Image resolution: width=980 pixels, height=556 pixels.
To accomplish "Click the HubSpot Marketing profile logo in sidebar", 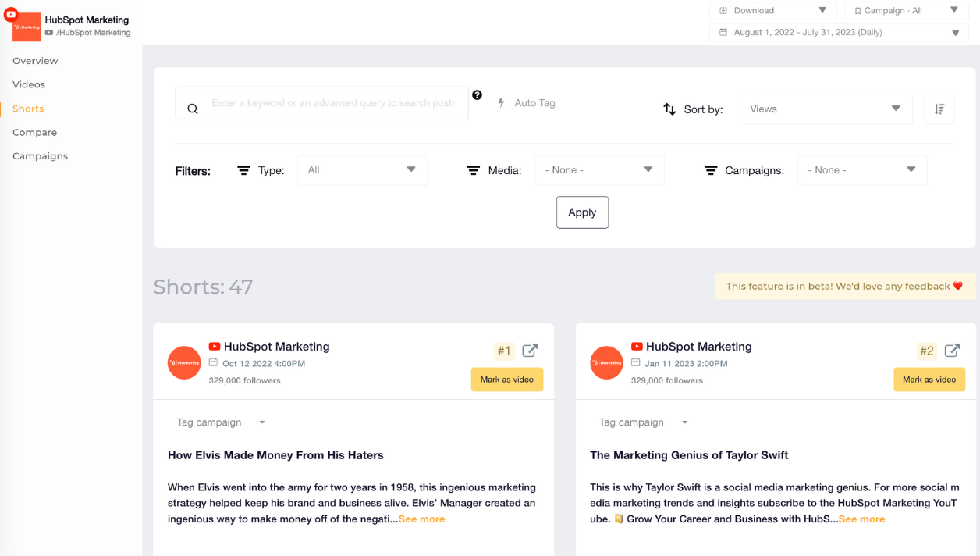I will (27, 27).
